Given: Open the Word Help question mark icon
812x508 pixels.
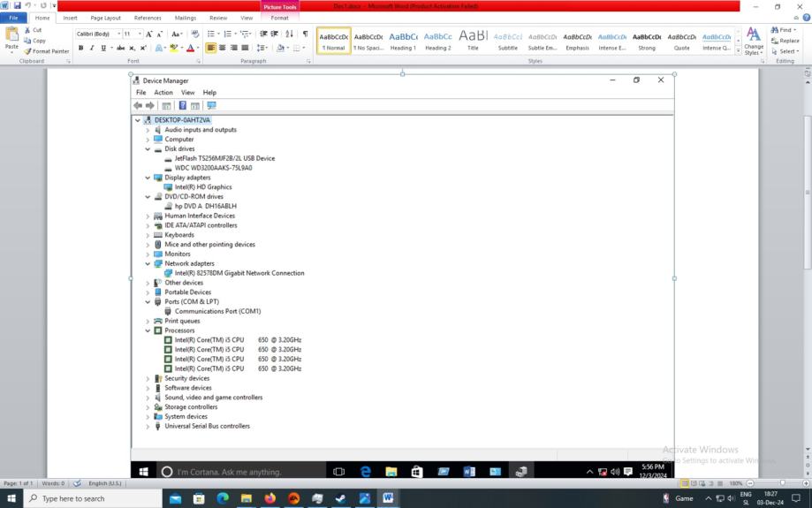Looking at the screenshot, I should coord(806,18).
